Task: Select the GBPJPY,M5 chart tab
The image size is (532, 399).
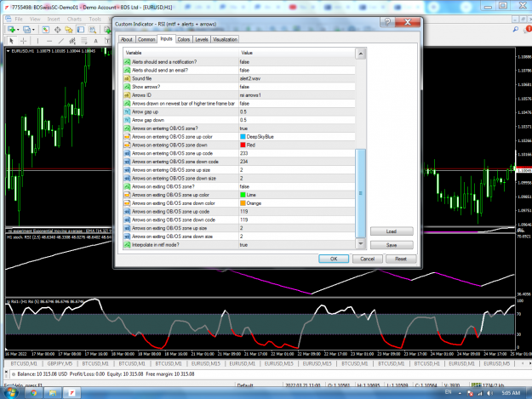Action: pos(60,363)
